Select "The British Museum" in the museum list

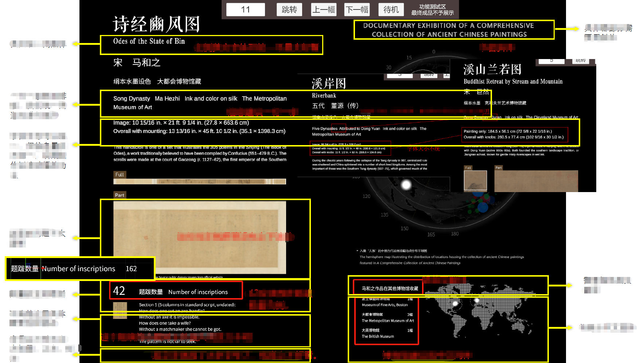[378, 336]
